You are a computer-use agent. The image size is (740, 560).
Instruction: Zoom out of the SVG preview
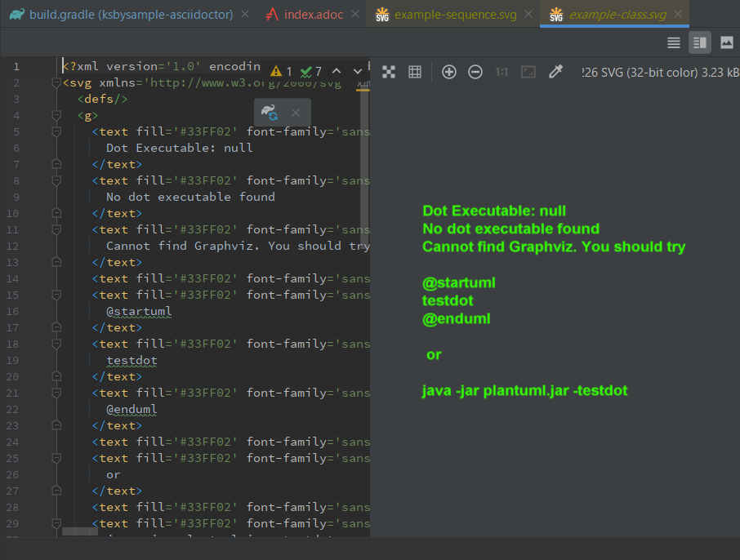(x=475, y=72)
